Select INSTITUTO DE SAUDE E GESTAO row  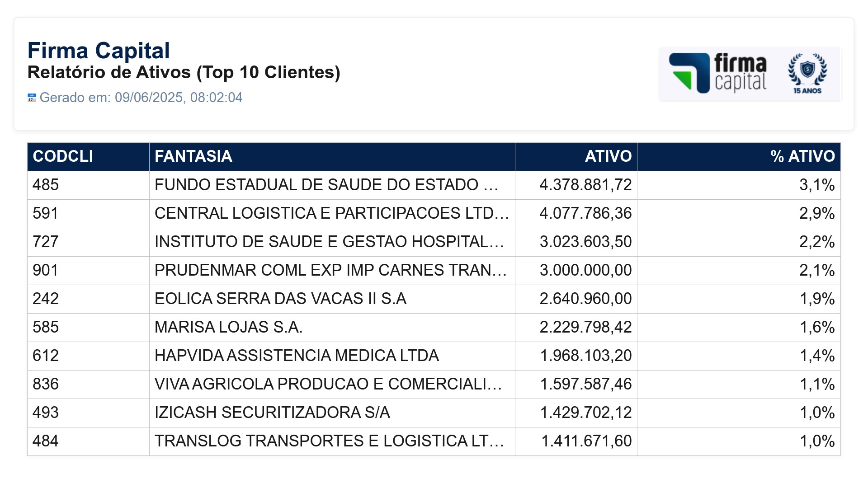[434, 242]
